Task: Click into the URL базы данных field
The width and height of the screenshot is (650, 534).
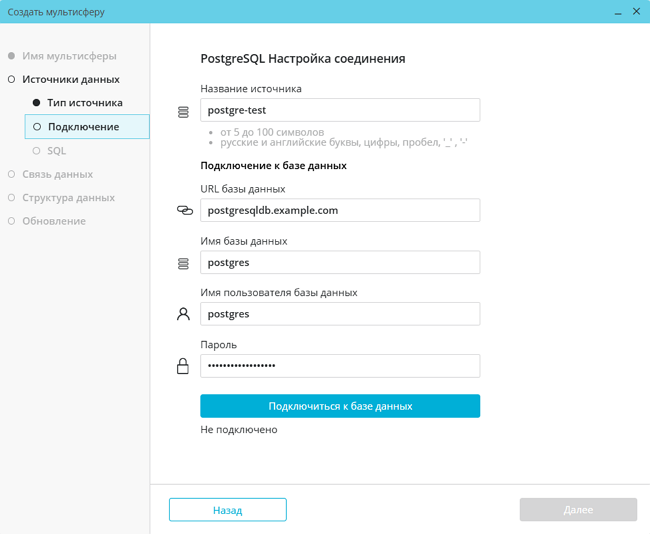Action: coord(340,210)
